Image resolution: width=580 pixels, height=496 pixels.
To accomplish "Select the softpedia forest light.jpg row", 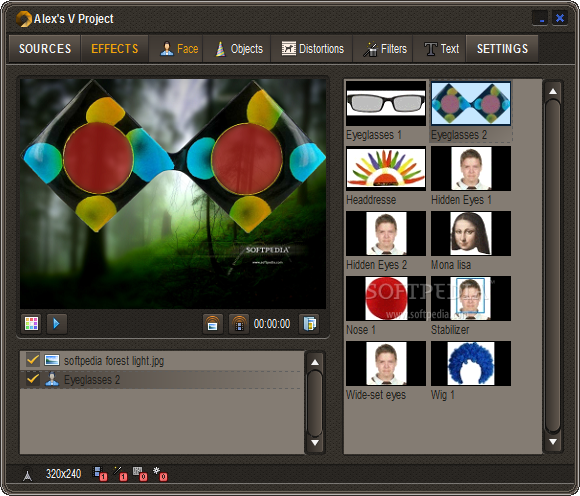I will coord(161,361).
